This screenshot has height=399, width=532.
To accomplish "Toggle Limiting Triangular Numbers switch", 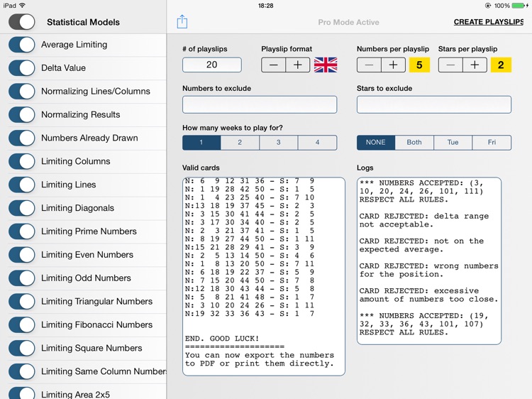I will pos(22,302).
